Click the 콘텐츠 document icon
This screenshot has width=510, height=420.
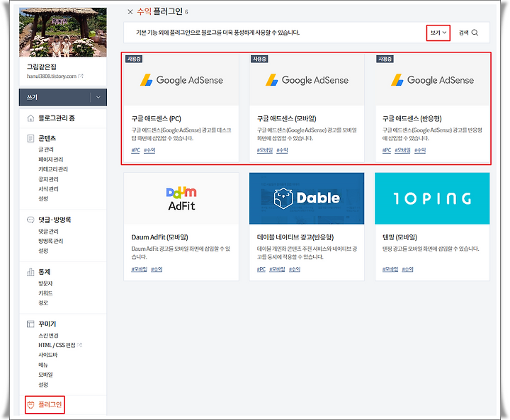[30, 139]
